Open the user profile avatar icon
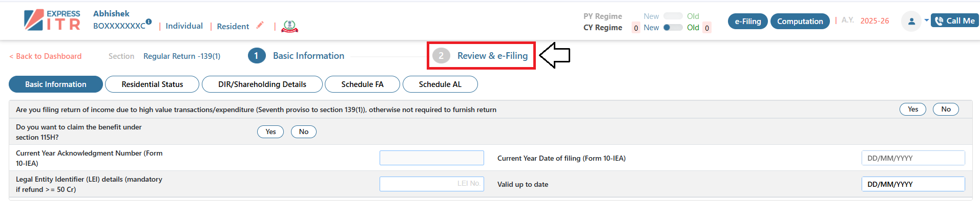980x218 pixels. pos(911,21)
